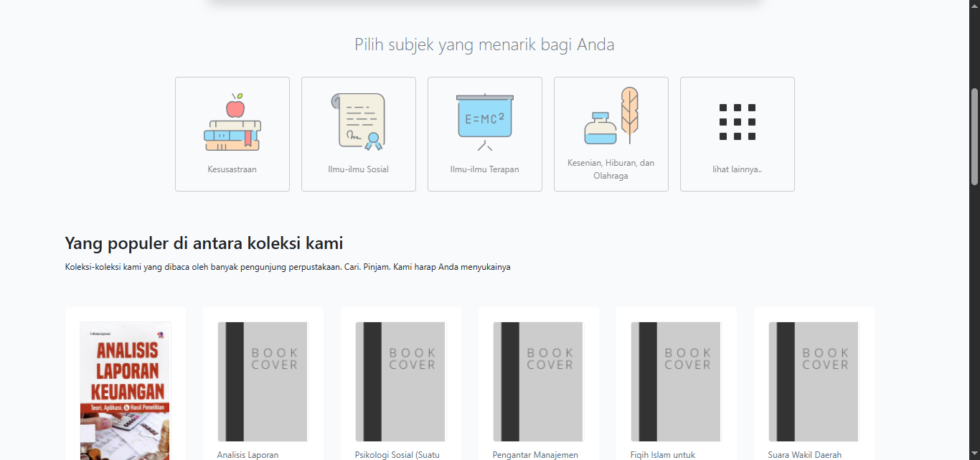This screenshot has width=980, height=460.
Task: Click the 'lihat lainnya..' text
Action: coord(738,169)
